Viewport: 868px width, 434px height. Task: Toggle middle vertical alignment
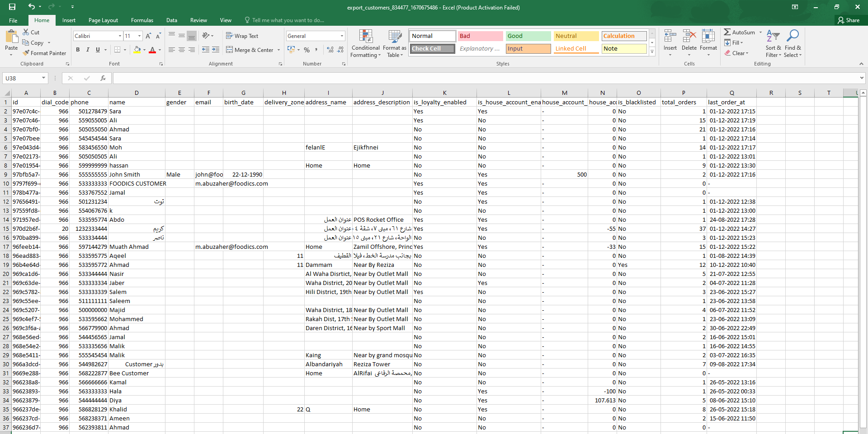click(x=182, y=36)
